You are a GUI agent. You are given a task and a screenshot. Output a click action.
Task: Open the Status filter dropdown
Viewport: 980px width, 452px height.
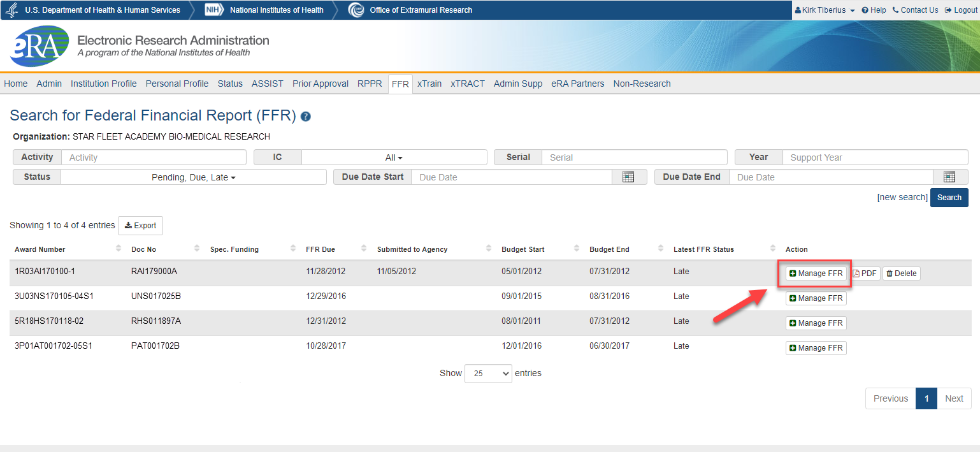pyautogui.click(x=194, y=177)
